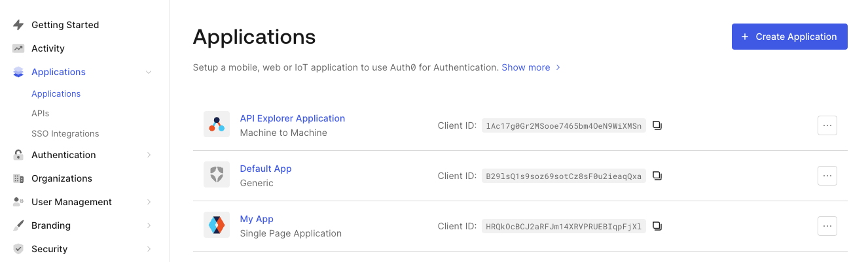
Task: Click the Machine to Machine type text
Action: point(283,133)
